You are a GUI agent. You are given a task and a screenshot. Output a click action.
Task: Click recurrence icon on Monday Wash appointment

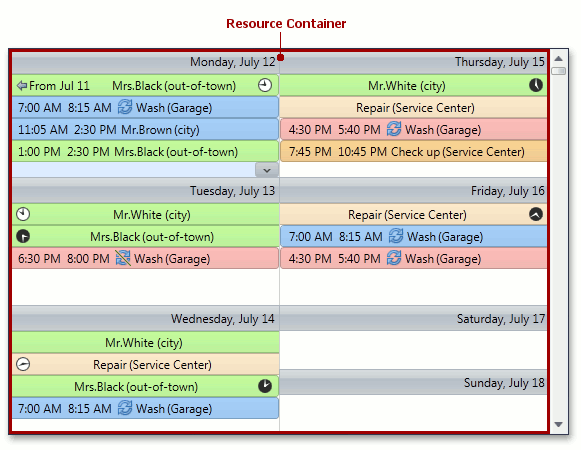tap(125, 107)
